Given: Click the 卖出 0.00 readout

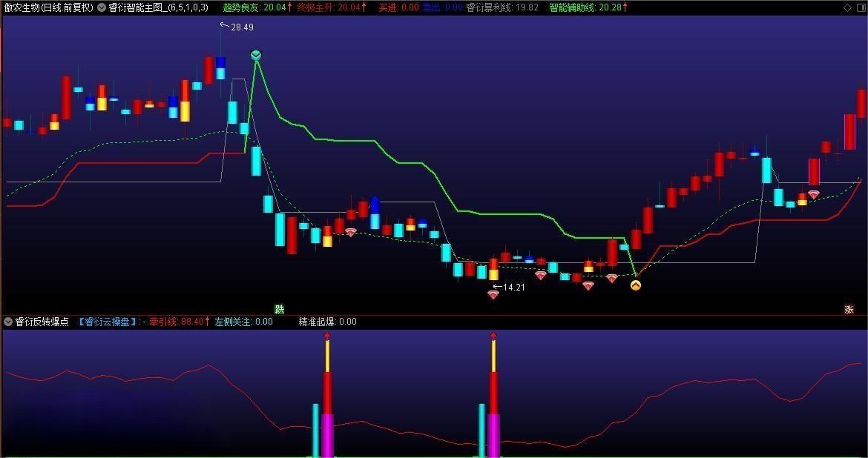Looking at the screenshot, I should 443,7.
